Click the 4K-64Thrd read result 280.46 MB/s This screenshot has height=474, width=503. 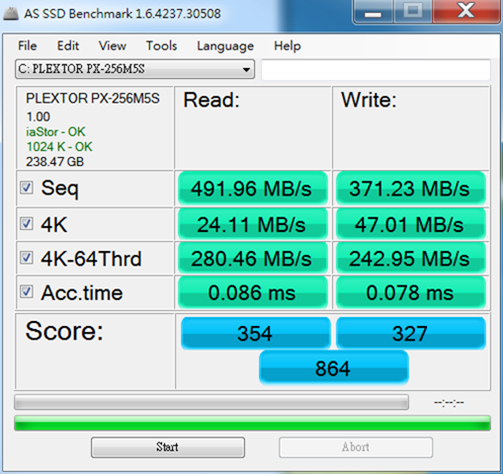point(253,259)
